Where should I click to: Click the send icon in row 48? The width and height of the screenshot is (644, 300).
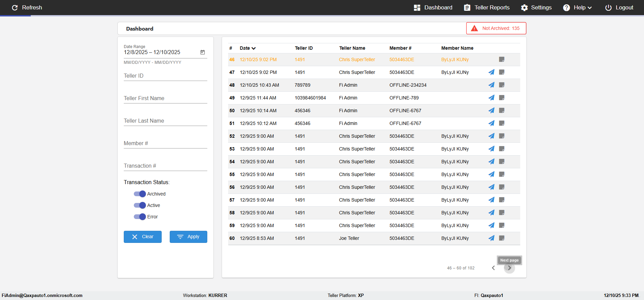[x=491, y=85]
